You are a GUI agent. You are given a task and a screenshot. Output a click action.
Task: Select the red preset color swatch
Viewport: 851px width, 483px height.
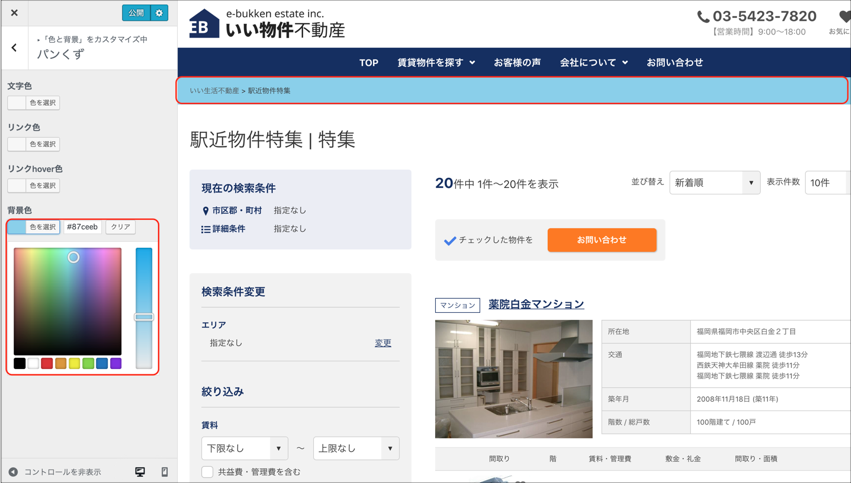[46, 364]
